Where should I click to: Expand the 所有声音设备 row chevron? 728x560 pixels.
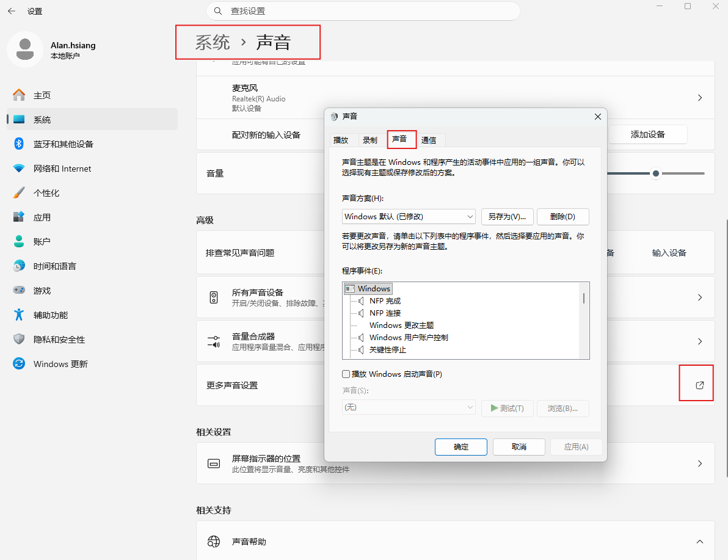(x=700, y=297)
